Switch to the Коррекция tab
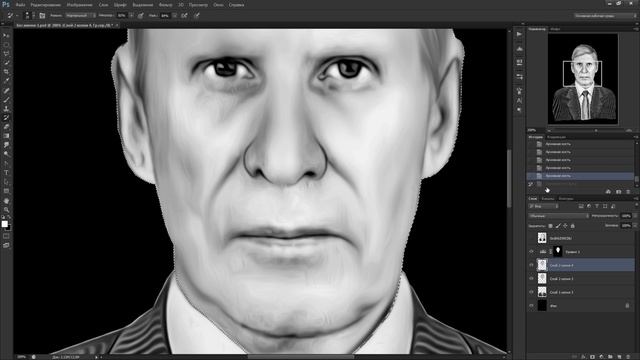The height and width of the screenshot is (360, 640). pos(557,137)
